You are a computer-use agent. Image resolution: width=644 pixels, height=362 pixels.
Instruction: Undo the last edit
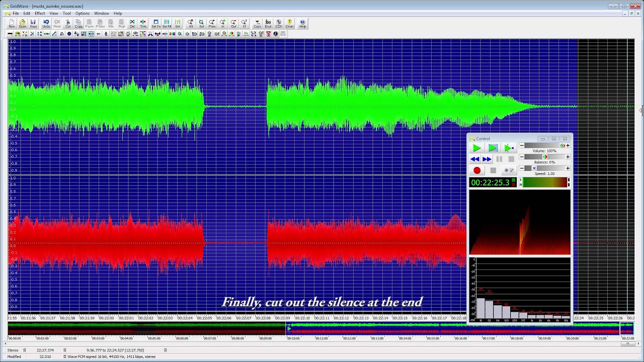click(46, 24)
